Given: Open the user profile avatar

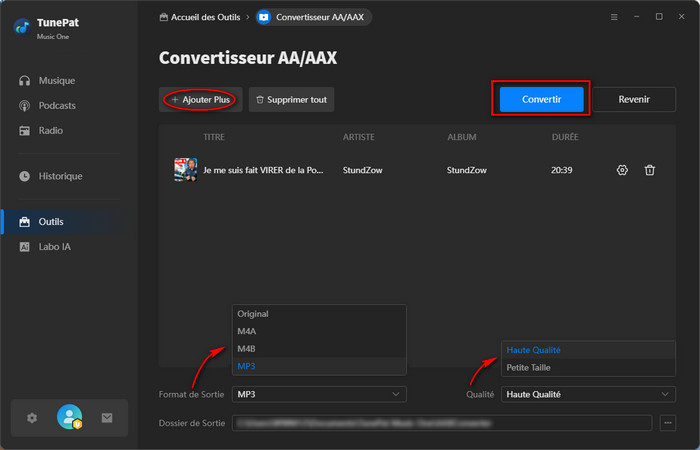Looking at the screenshot, I should click(70, 417).
